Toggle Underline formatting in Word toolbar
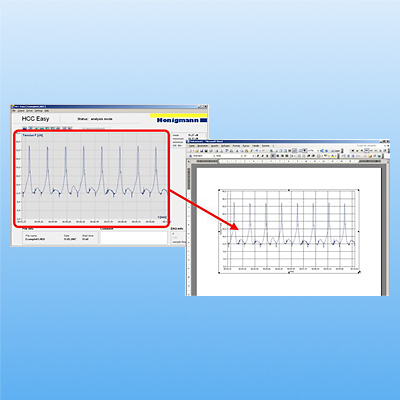The image size is (400, 400). pyautogui.click(x=267, y=156)
